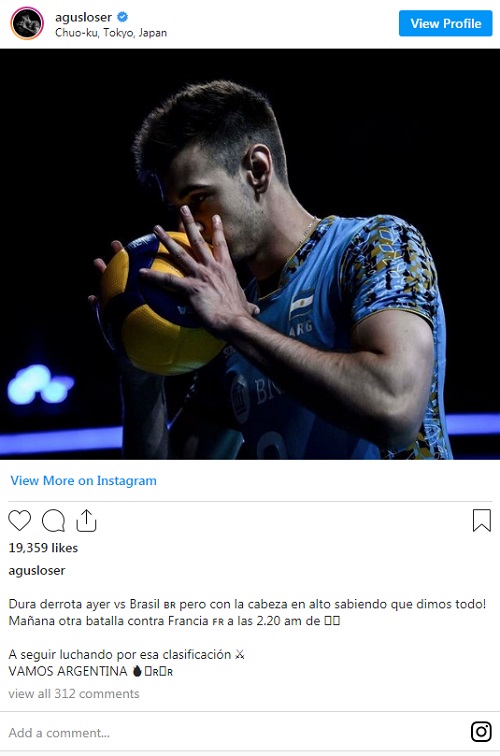Like the post with the heart icon
Screen dimensions: 500x756
coord(19,520)
